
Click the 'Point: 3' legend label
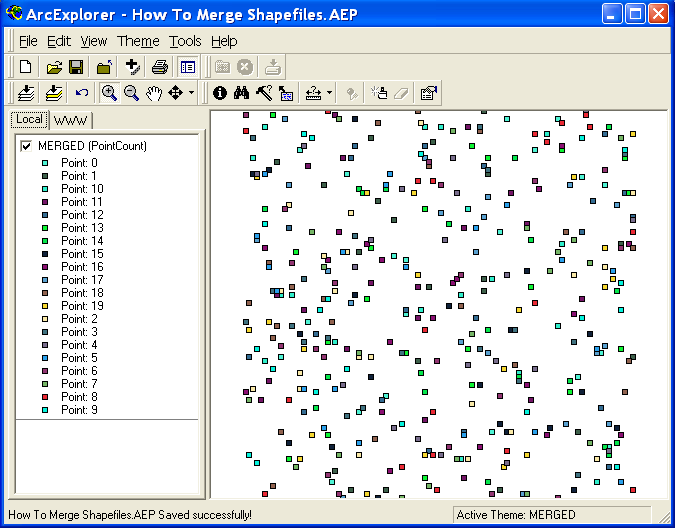pyautogui.click(x=79, y=332)
